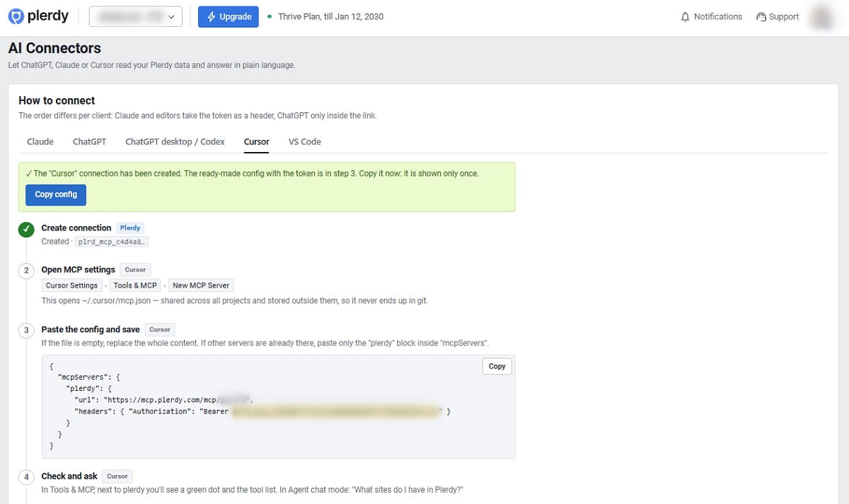
Task: Switch to the ChatGPT tab
Action: click(89, 141)
